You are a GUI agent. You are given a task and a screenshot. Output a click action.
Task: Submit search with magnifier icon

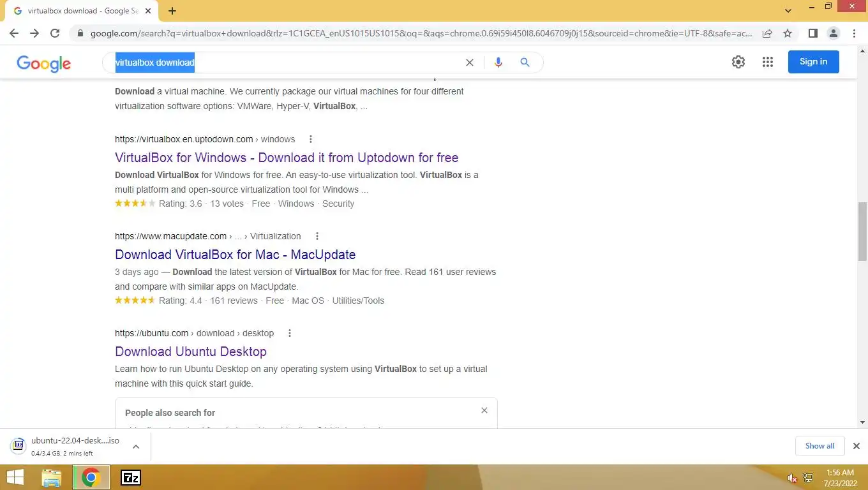click(x=525, y=63)
